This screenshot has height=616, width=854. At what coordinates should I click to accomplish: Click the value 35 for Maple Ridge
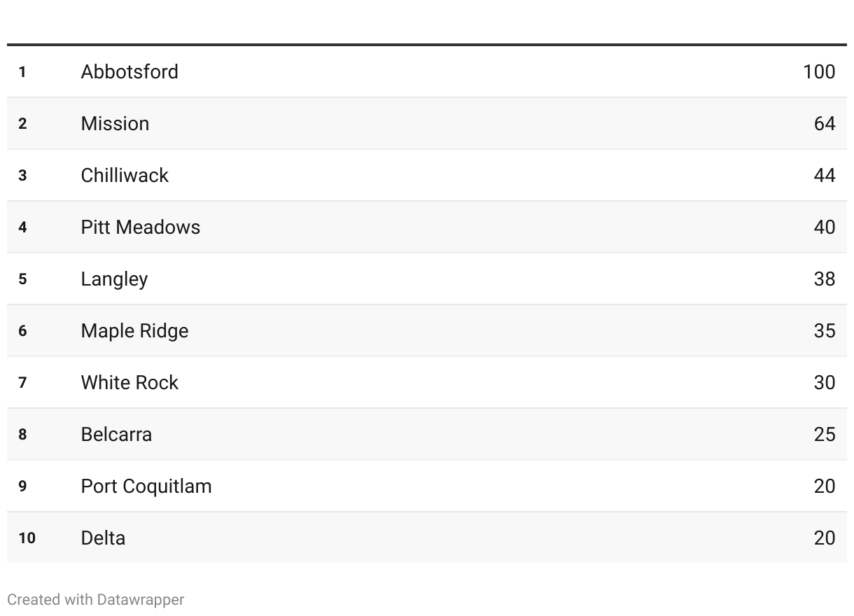(x=825, y=330)
